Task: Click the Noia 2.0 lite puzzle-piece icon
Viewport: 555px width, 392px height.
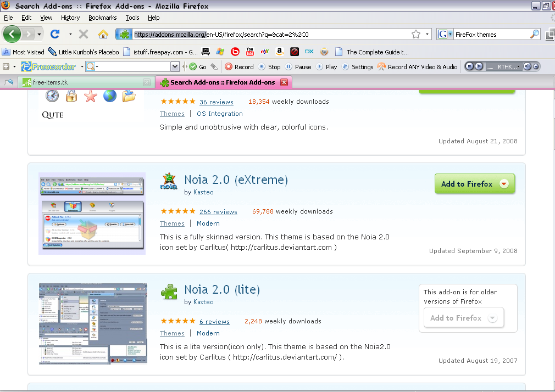Action: [169, 292]
